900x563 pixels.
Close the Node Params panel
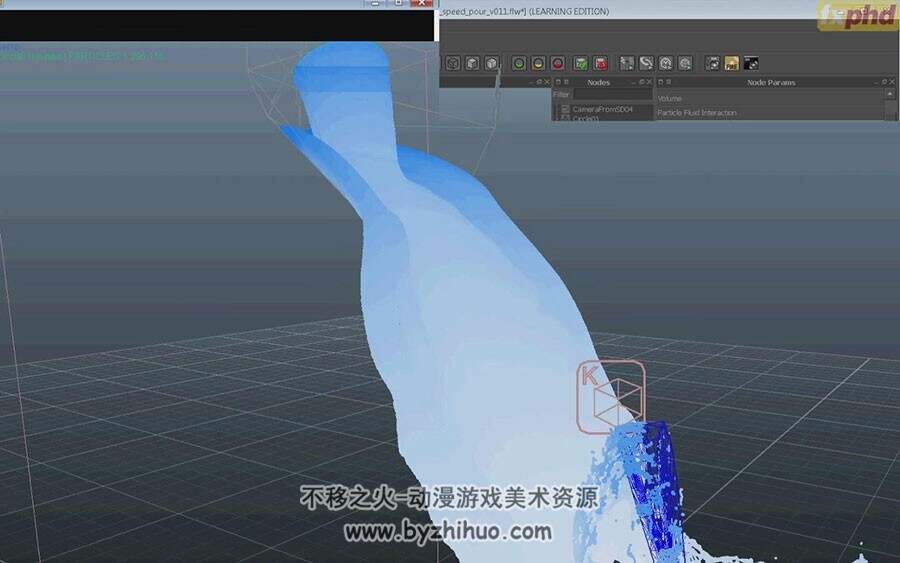891,82
